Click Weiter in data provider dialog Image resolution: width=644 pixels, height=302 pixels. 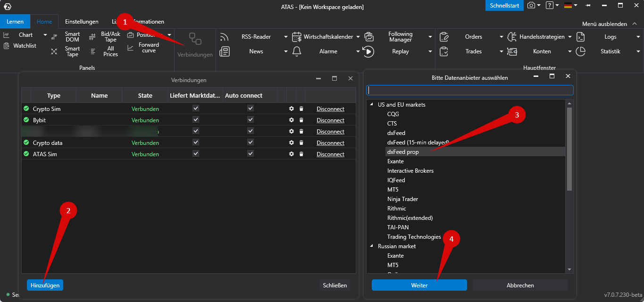pyautogui.click(x=419, y=285)
